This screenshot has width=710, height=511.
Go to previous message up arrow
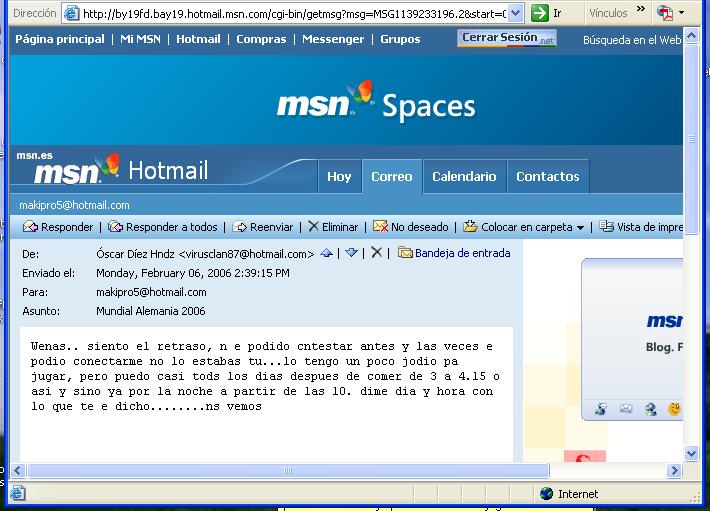[326, 253]
